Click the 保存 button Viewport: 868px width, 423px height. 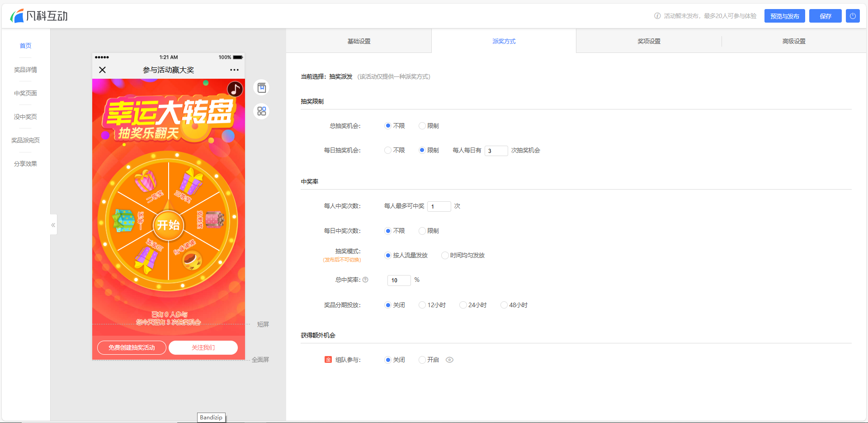point(825,16)
